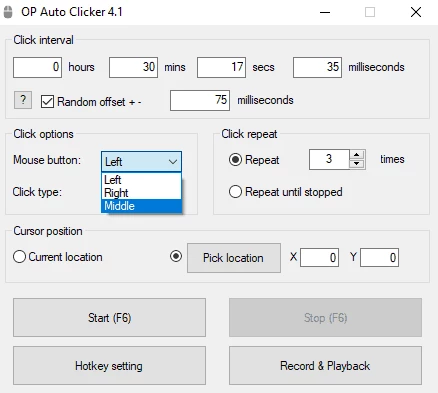The width and height of the screenshot is (438, 393).
Task: Focus the random offset field showing 75
Action: pos(200,100)
